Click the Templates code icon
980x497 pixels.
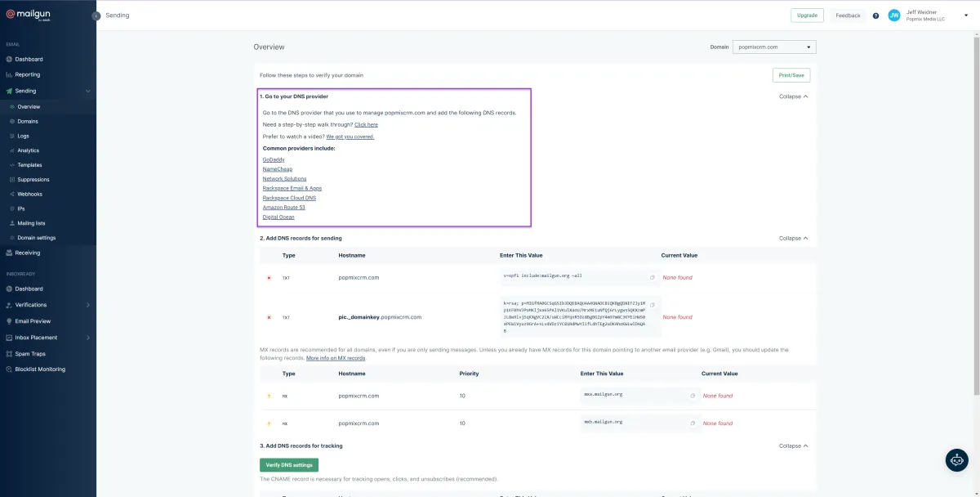pyautogui.click(x=11, y=165)
